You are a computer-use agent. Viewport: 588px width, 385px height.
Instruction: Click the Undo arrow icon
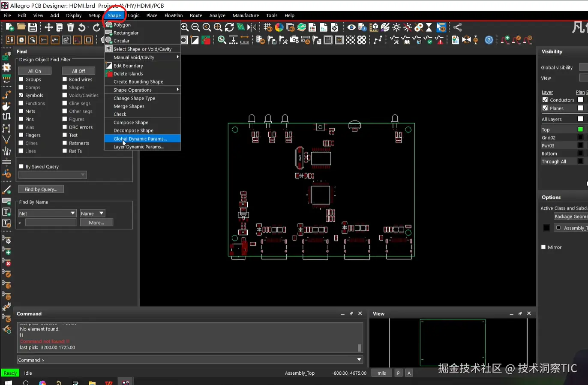(82, 27)
